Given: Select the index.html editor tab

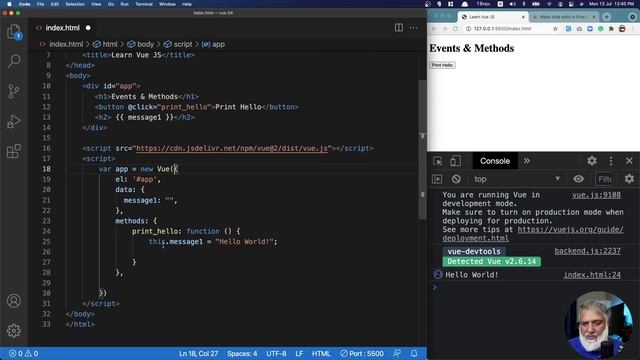Looking at the screenshot, I should tap(62, 28).
